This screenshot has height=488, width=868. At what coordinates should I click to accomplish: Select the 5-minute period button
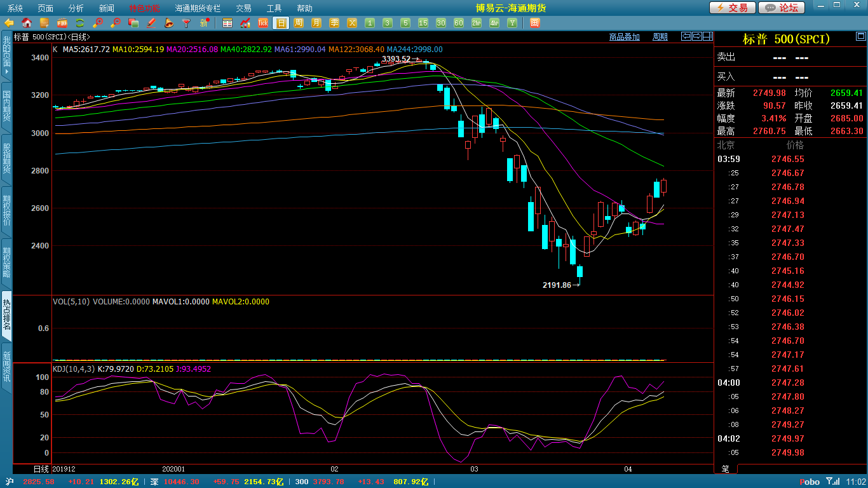(405, 23)
